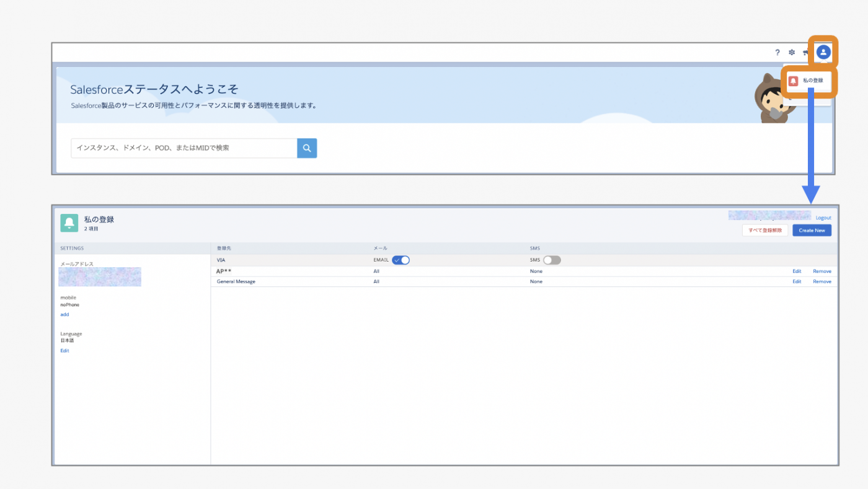Select 私の登録 in the profile dropdown menu

tap(809, 81)
